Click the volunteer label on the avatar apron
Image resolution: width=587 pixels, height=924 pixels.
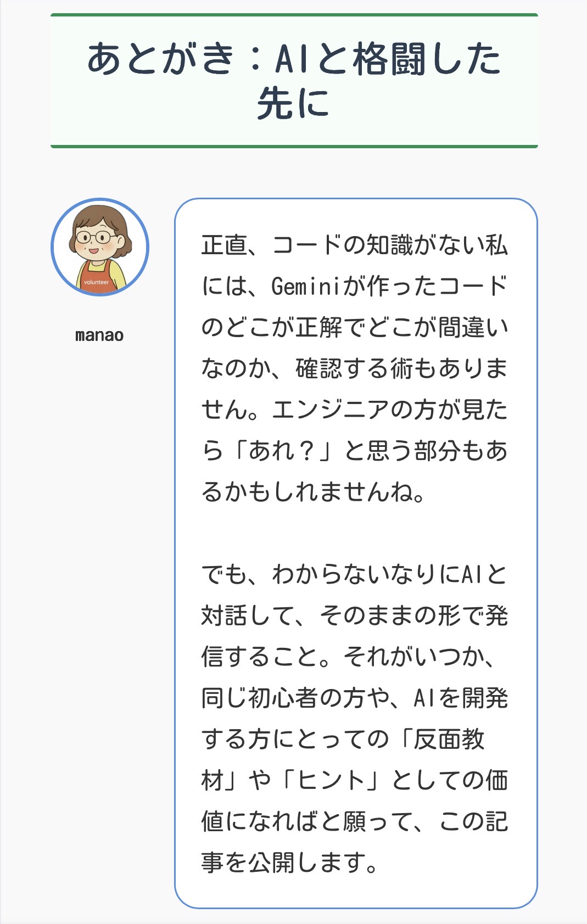coord(96,282)
